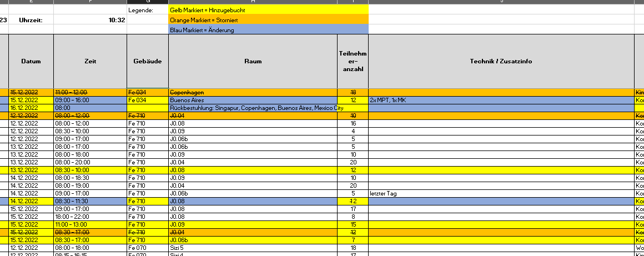644x256 pixels.
Task: Click the orange "Orange Markiert = Storniert" legend cell
Action: (x=268, y=20)
